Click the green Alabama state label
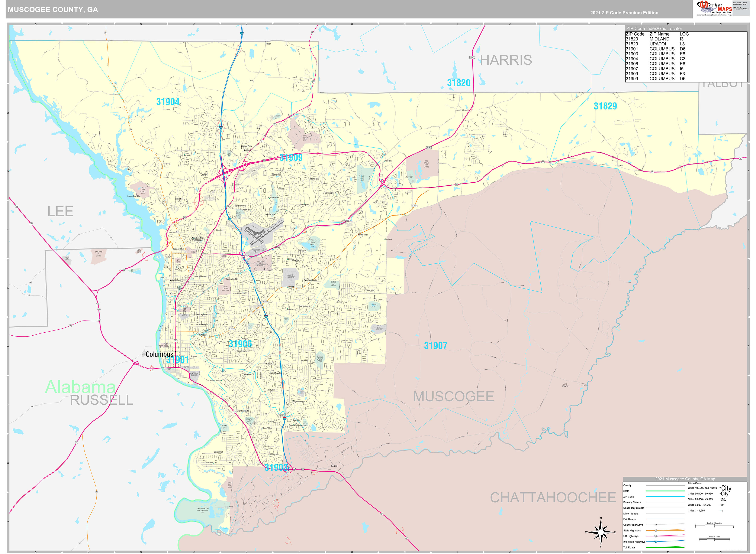Viewport: 756px width, 554px height. [x=81, y=387]
